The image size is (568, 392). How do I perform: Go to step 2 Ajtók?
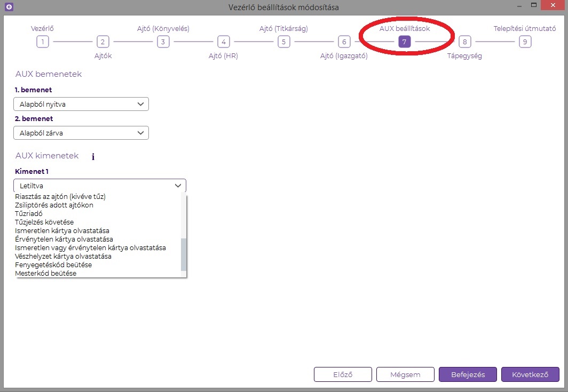[x=103, y=42]
